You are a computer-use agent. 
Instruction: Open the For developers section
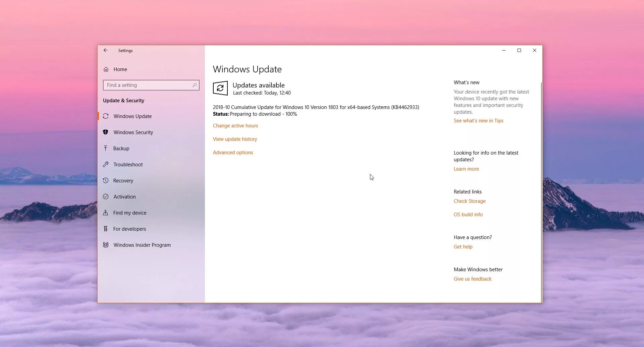130,229
